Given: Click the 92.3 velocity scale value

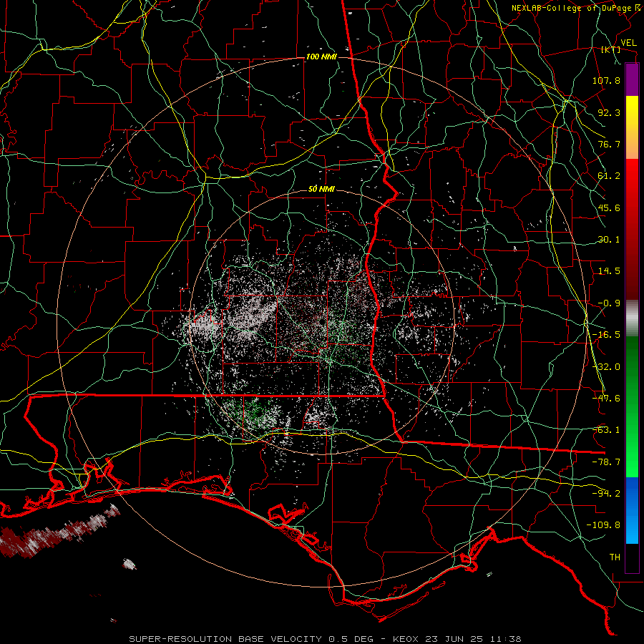Looking at the screenshot, I should tap(609, 112).
